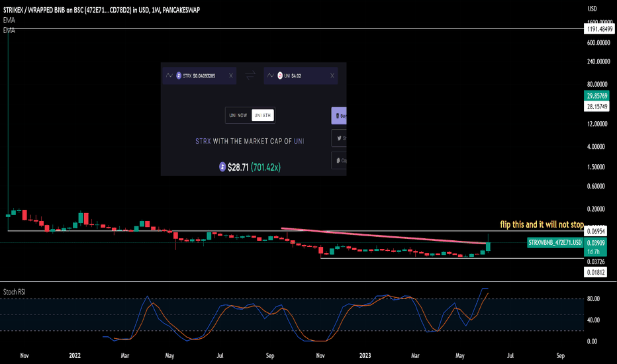Click the 1.50000 price axis value
Viewport: 617px width, 364px height.
click(596, 167)
